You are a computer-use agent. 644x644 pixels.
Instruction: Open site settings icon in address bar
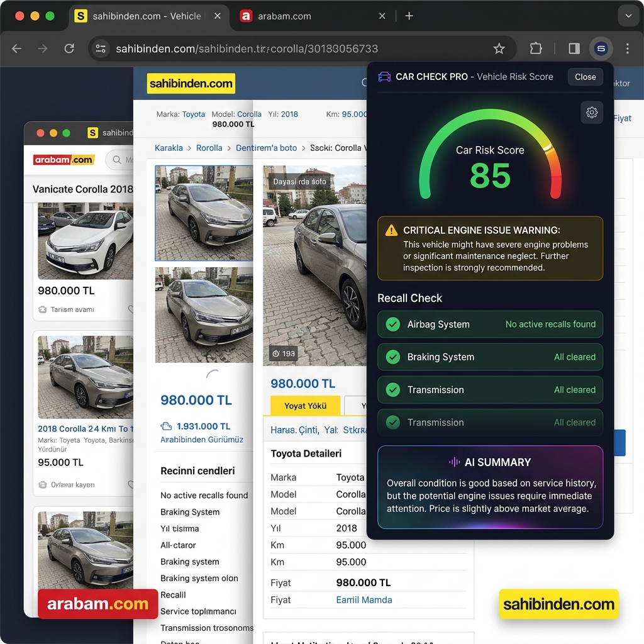click(101, 49)
